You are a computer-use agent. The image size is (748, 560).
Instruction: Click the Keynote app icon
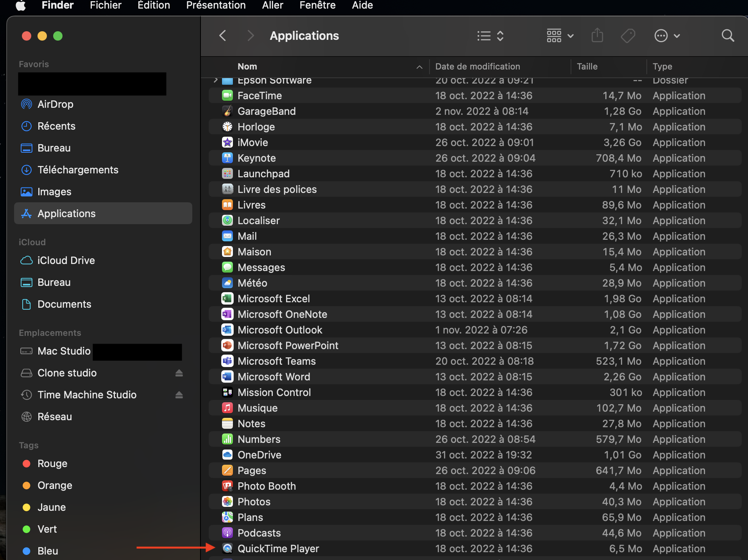pyautogui.click(x=227, y=158)
